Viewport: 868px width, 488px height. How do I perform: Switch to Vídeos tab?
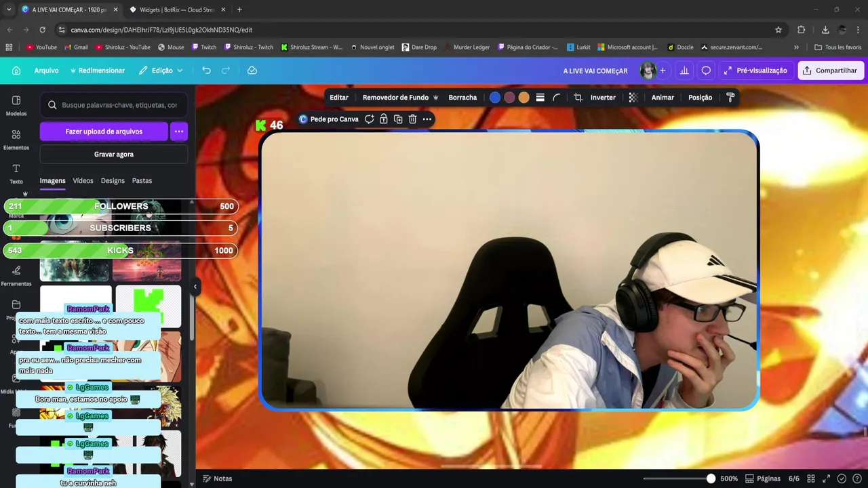pos(83,181)
